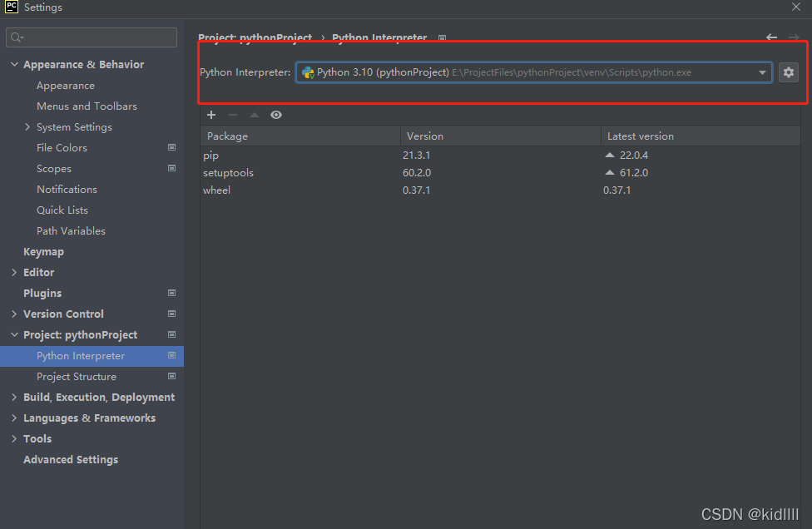Open the Python Interpreter dropdown arrow

(762, 72)
